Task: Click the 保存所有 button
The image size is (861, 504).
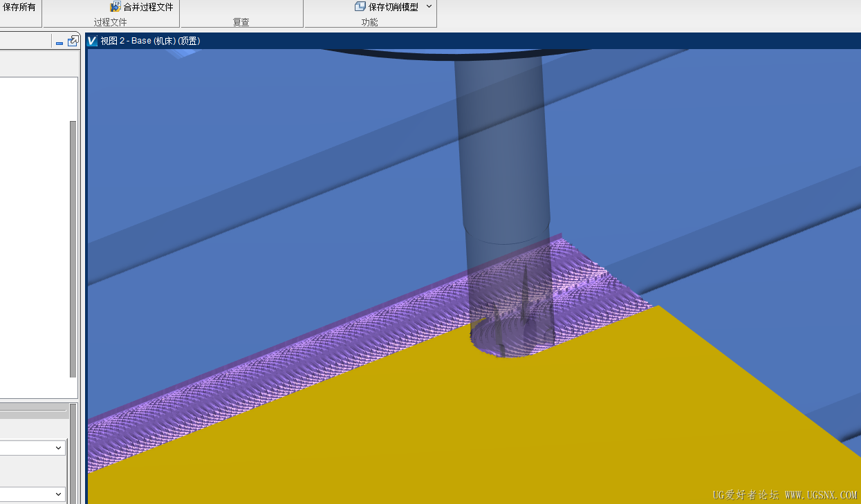Action: click(19, 7)
